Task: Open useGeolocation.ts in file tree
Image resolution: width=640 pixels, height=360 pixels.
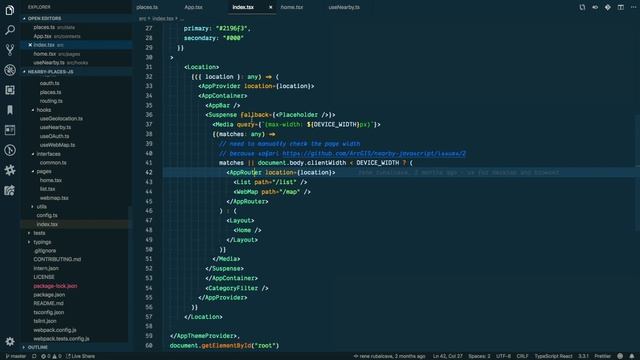Action: point(61,119)
